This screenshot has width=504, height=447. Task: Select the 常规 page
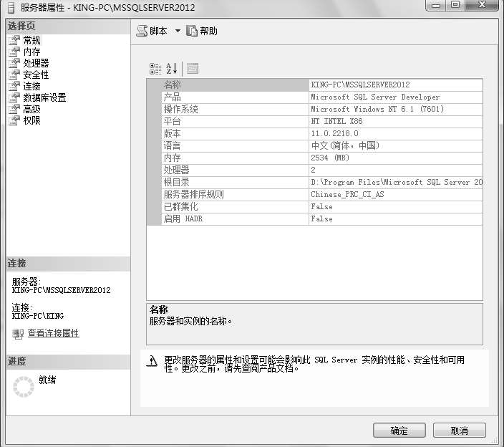click(x=31, y=40)
